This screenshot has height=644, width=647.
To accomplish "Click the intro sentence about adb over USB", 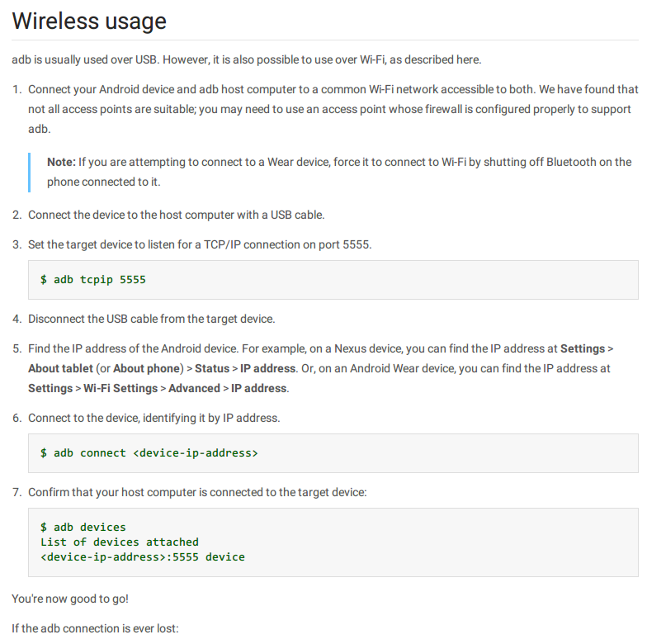I will [246, 59].
